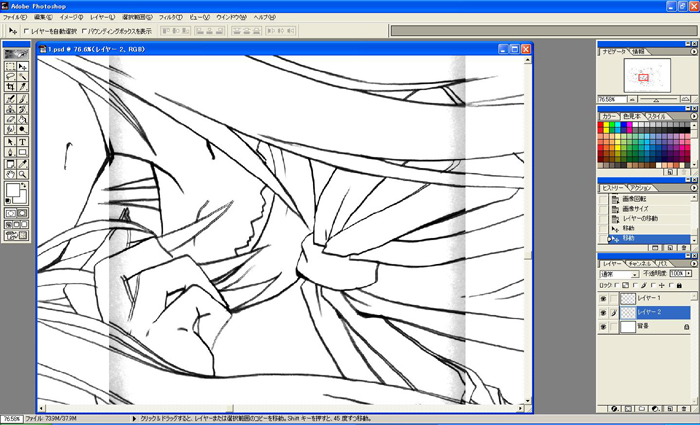Open status bar info arrow menu

(x=134, y=419)
